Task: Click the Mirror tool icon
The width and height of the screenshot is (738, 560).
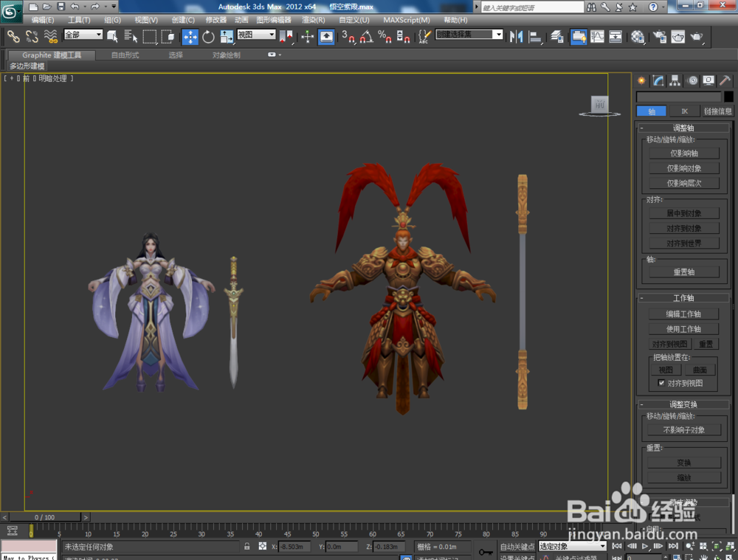Action: point(517,36)
